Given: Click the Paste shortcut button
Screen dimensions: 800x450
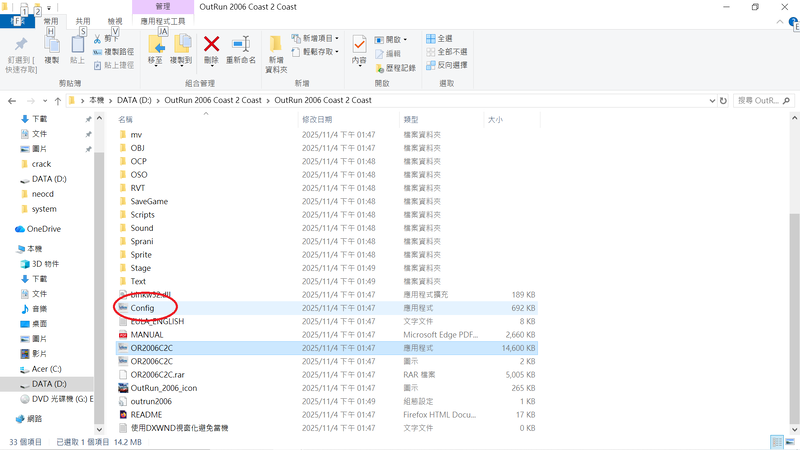Looking at the screenshot, I should (x=114, y=65).
